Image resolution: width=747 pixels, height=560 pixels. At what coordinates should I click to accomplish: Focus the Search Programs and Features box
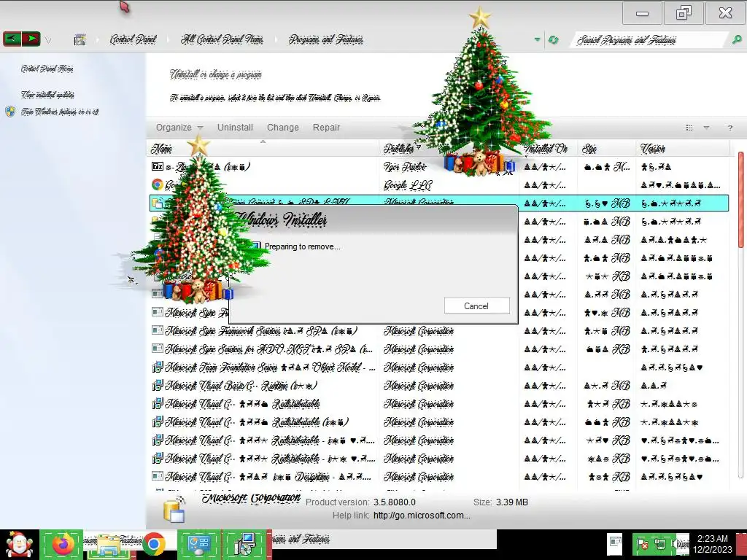pyautogui.click(x=650, y=40)
